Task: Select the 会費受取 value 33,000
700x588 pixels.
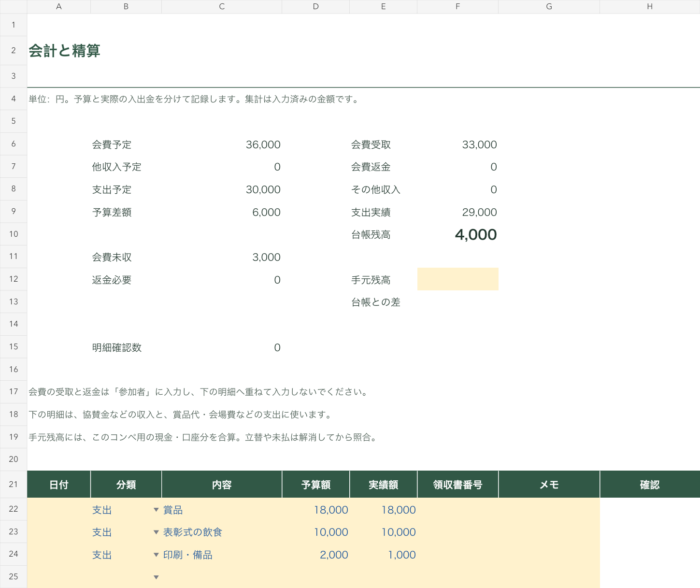Action: click(x=479, y=144)
